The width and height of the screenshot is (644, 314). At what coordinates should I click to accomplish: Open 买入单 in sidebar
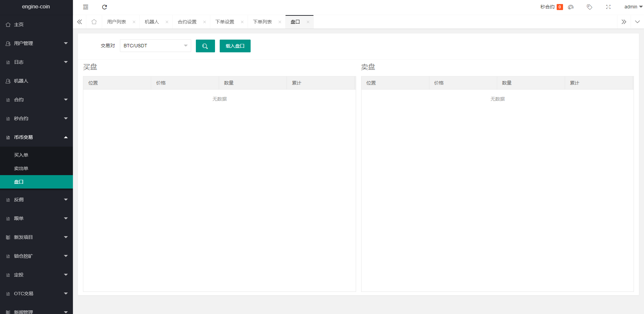21,155
